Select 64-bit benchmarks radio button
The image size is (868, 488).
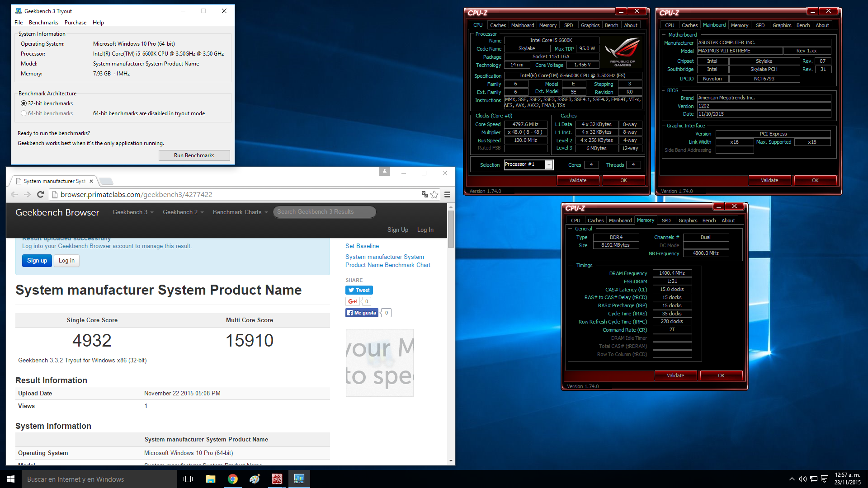[24, 113]
